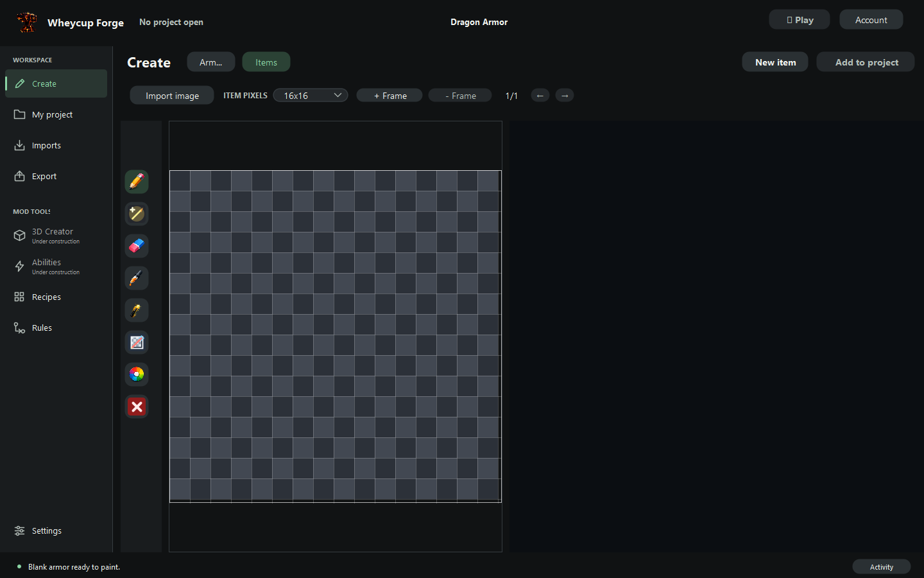
Task: Select the eyedropper color picker tool
Action: coord(137,278)
